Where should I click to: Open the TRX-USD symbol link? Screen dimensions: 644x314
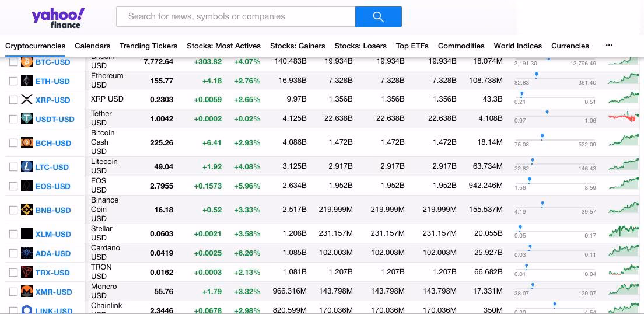(x=52, y=273)
